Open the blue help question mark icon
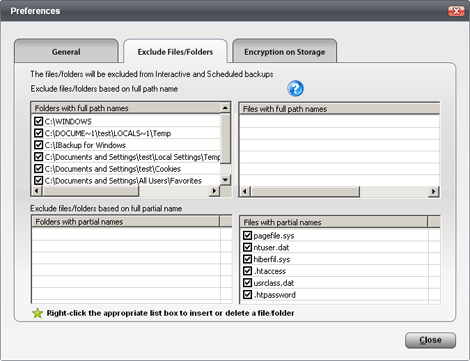 (x=295, y=89)
